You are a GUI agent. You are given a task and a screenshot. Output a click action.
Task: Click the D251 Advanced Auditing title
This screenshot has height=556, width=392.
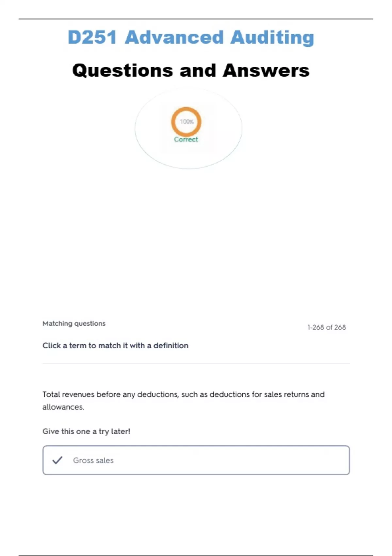(x=191, y=37)
